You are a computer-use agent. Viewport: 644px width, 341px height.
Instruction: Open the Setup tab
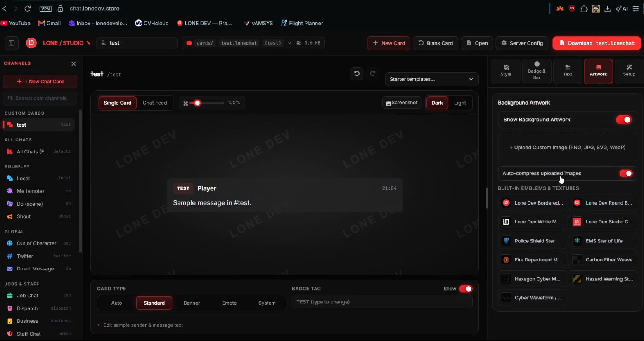[x=629, y=71]
